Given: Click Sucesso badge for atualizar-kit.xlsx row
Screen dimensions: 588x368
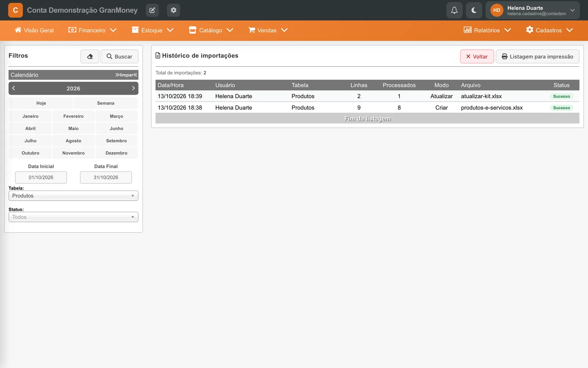Looking at the screenshot, I should [x=562, y=96].
